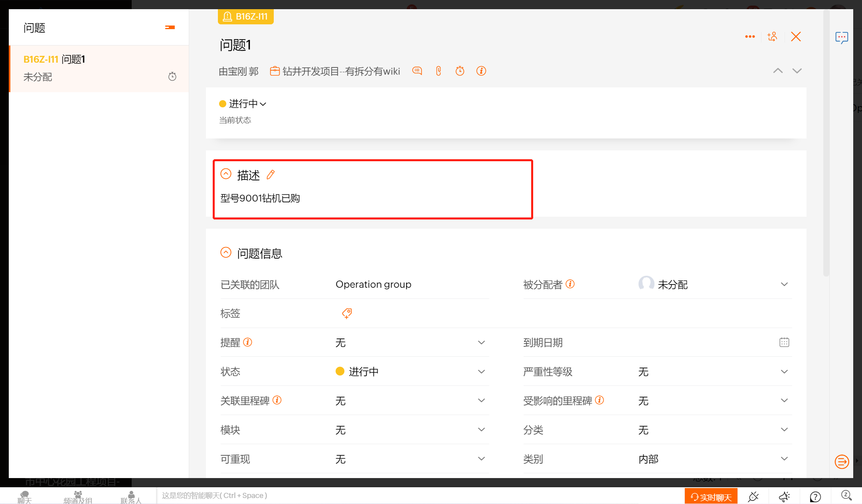The image size is (862, 504).
Task: Open the 严重性等级 severity dropdown
Action: coord(784,372)
